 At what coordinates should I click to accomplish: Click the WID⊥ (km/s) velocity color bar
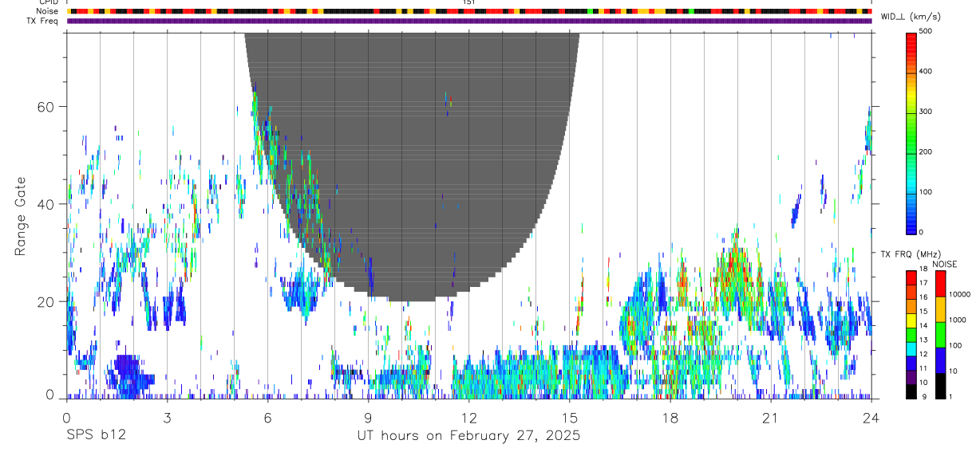911,132
